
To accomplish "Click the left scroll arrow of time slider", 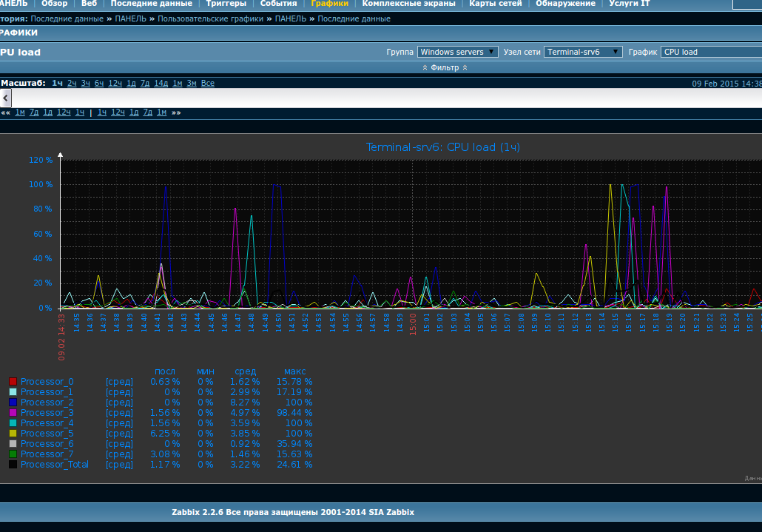I will tap(5, 98).
